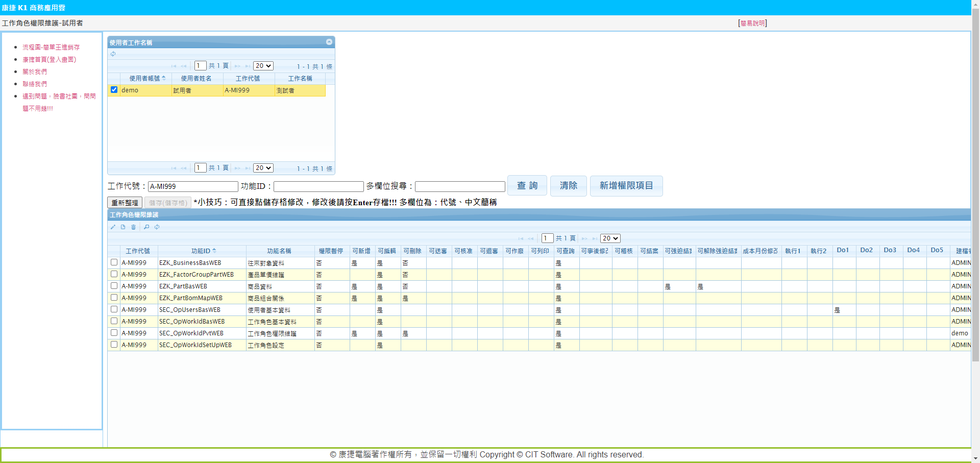Open the 簡易說明 help link
This screenshot has height=463, width=980.
coord(752,23)
